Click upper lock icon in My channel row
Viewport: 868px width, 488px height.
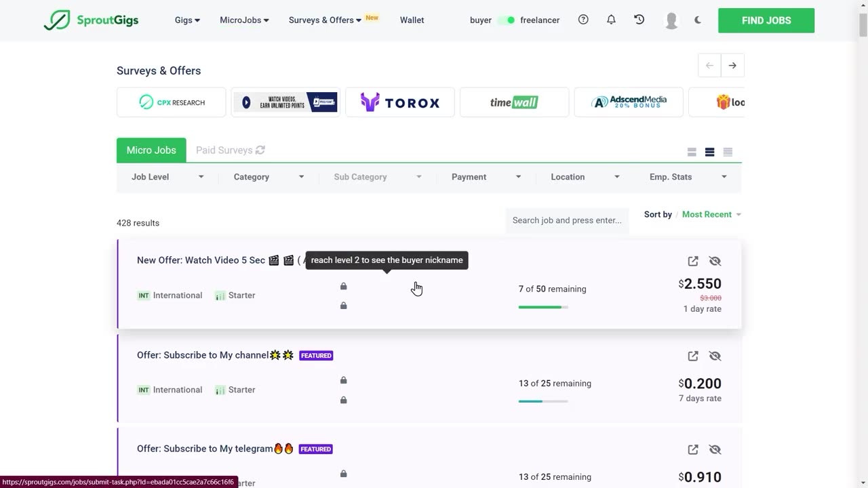click(x=343, y=380)
